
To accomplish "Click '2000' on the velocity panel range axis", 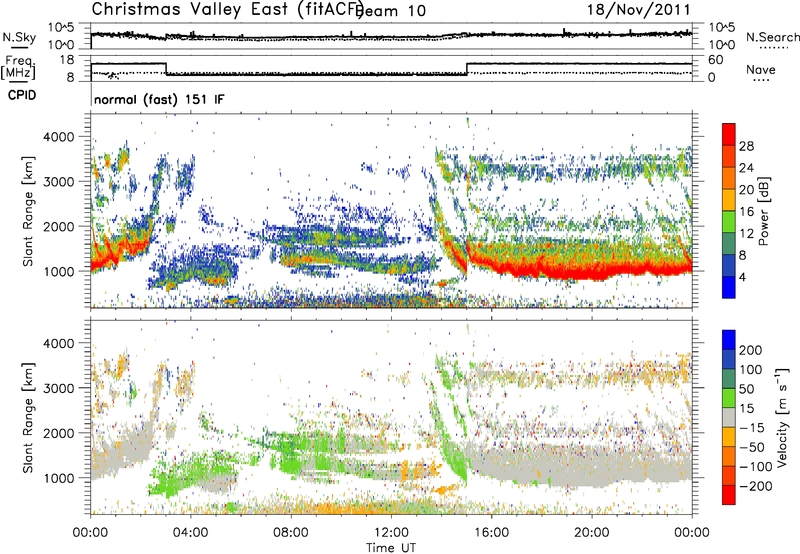I will click(x=59, y=433).
